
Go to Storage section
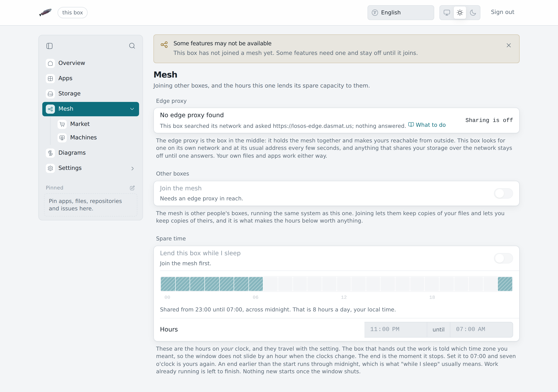(x=91, y=94)
